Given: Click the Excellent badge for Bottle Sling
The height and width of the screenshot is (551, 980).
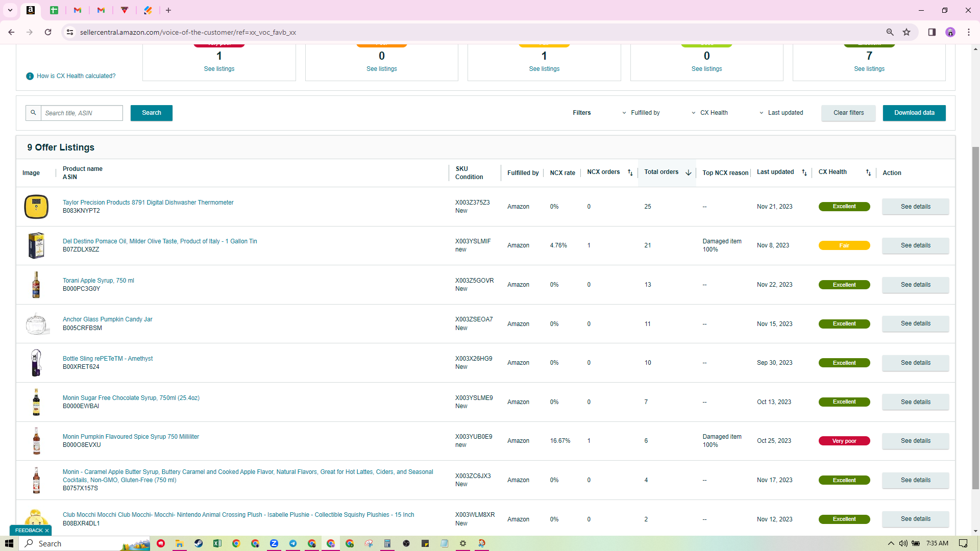Looking at the screenshot, I should (x=844, y=363).
